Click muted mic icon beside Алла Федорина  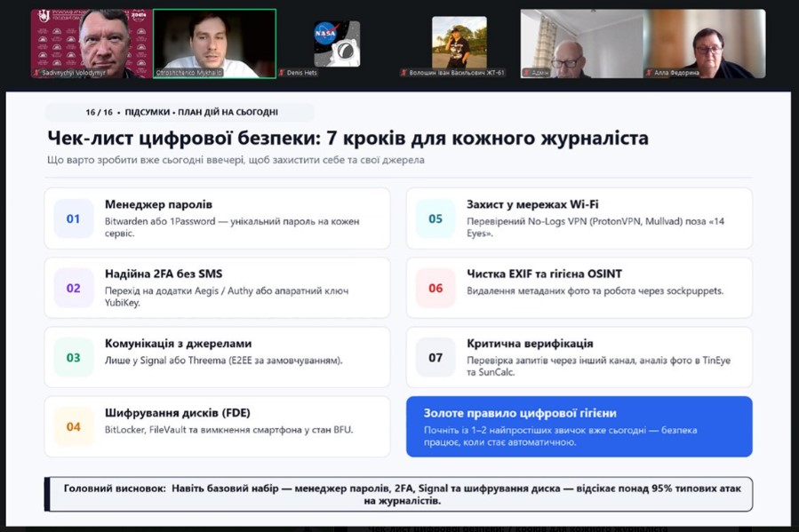[649, 73]
